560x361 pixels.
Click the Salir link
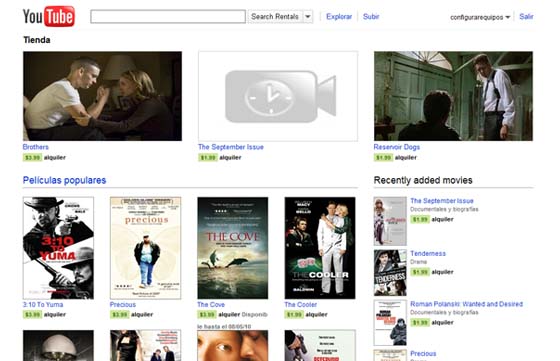(526, 16)
